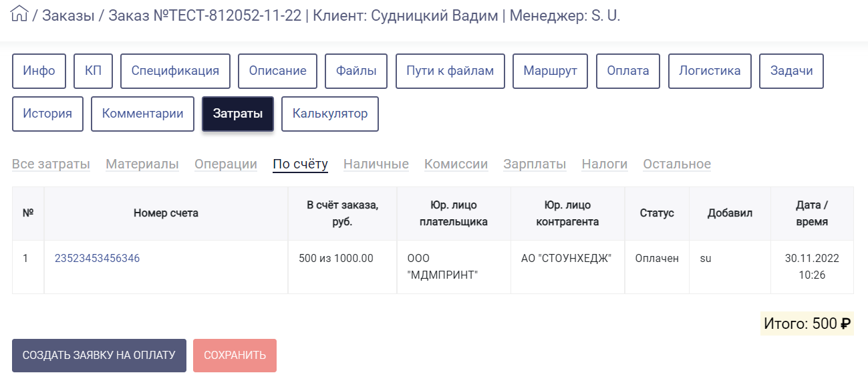Open the КП tab
The width and height of the screenshot is (868, 387).
pos(94,71)
